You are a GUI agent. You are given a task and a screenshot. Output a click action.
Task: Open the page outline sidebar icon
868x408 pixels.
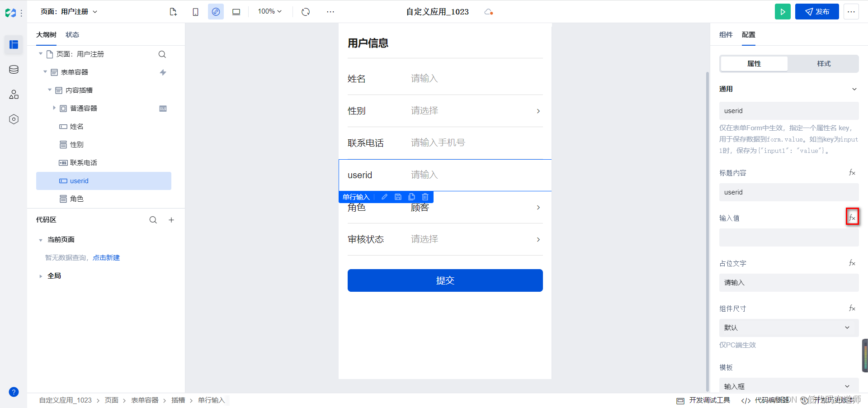pos(14,44)
